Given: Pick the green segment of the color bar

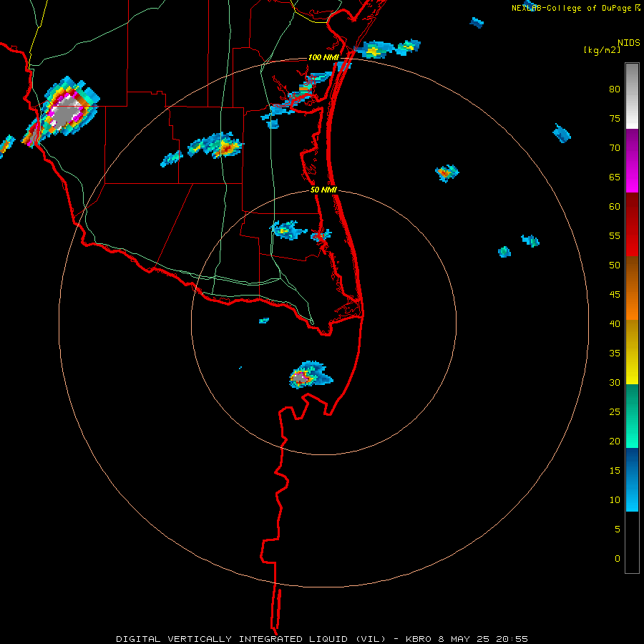Looking at the screenshot, I should (x=632, y=416).
